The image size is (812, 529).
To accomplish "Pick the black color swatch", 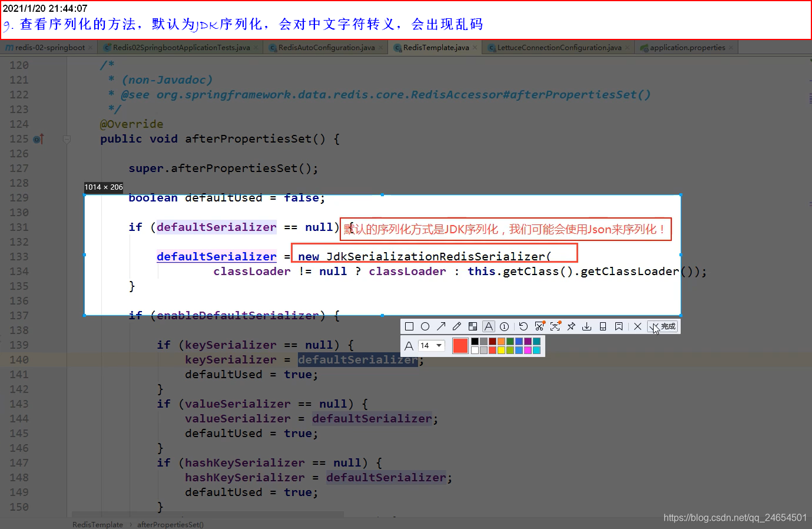I will click(475, 342).
